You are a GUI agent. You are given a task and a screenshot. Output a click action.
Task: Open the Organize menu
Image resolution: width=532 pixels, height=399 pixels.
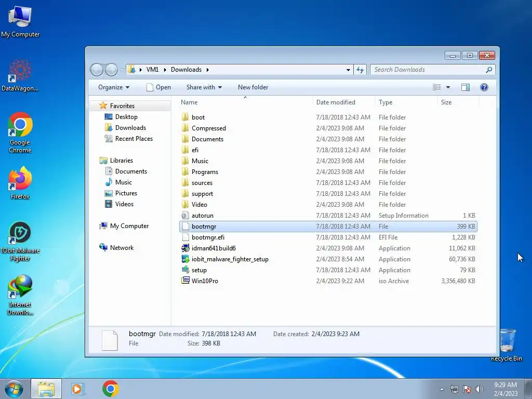coord(114,87)
